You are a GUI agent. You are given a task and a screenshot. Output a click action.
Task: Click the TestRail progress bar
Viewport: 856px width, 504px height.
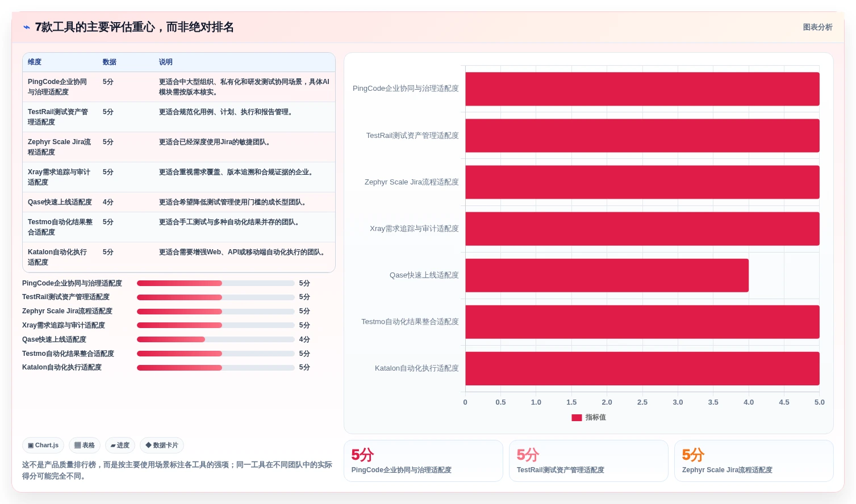coord(216,297)
